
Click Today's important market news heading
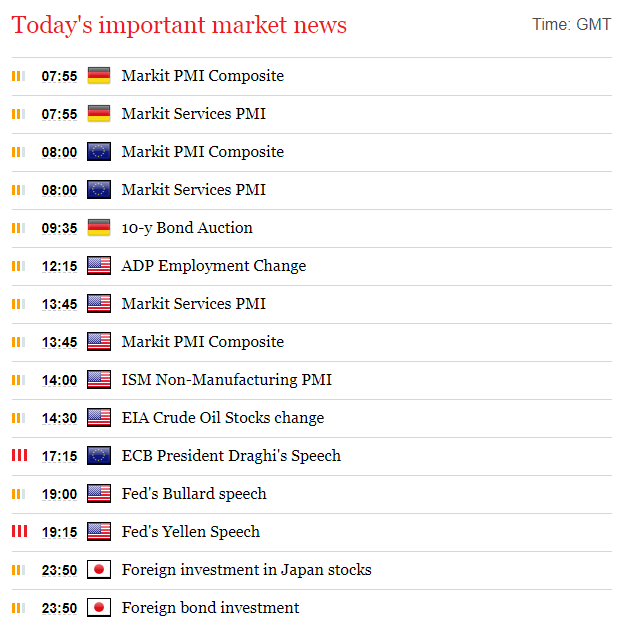pyautogui.click(x=179, y=25)
